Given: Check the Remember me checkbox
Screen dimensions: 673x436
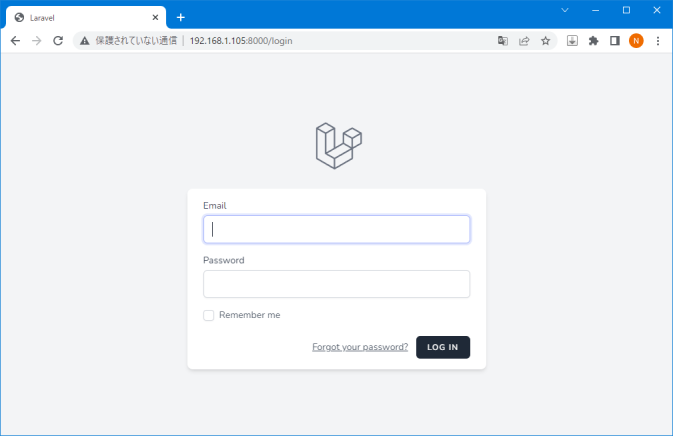Looking at the screenshot, I should (209, 315).
